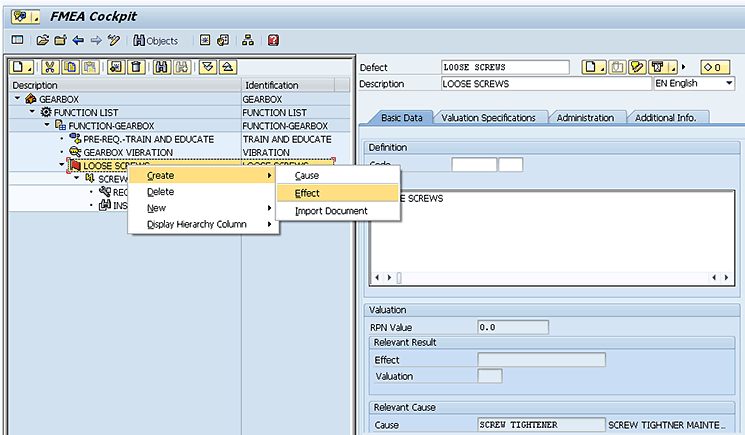Select Cause in the Create submenu
Image resolution: width=745 pixels, height=435 pixels.
pyautogui.click(x=307, y=176)
